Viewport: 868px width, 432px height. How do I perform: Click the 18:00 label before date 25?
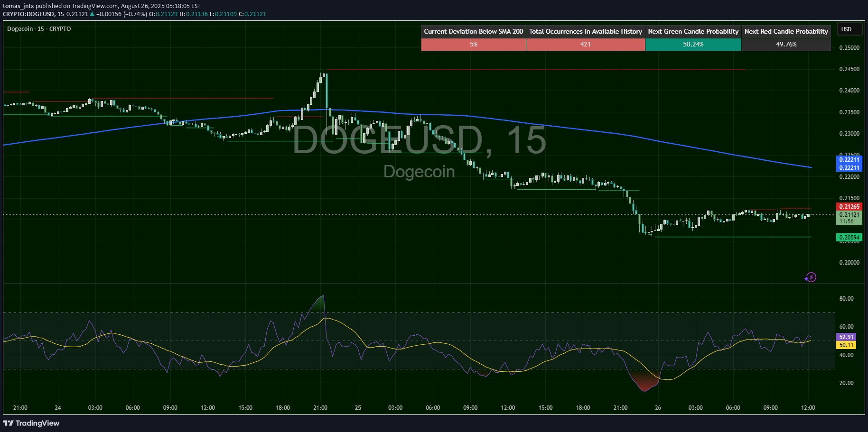tap(283, 408)
